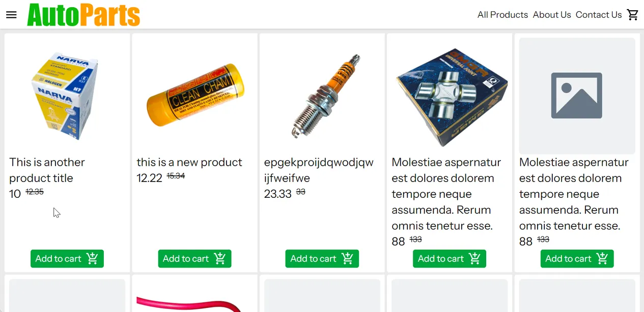Open product titled 'epgekproijdqwodjqwijfweifwe'

coord(319,170)
